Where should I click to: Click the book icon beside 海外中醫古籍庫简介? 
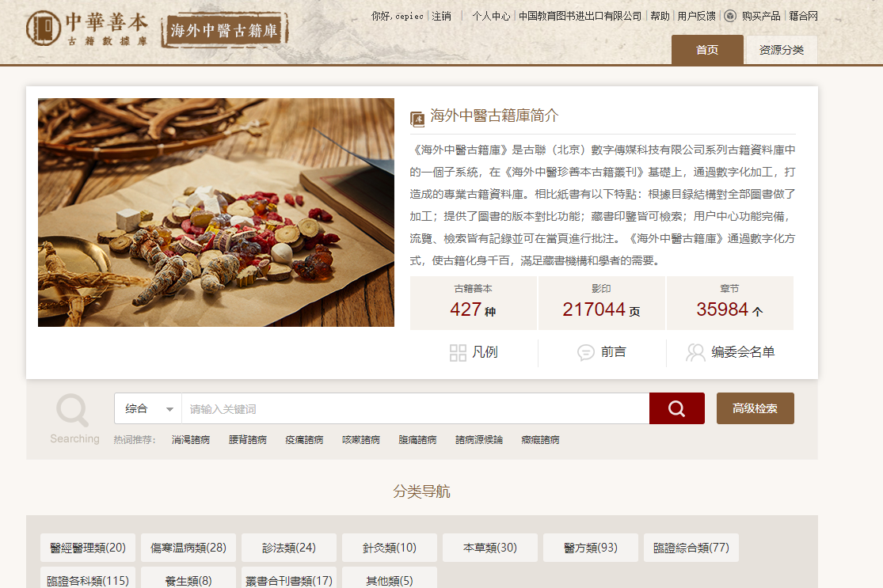[417, 119]
